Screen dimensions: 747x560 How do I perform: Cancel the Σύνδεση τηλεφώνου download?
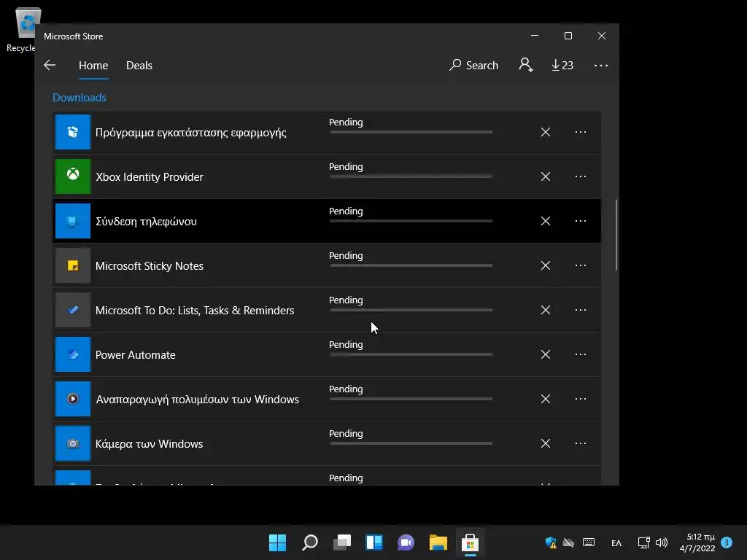click(x=546, y=221)
